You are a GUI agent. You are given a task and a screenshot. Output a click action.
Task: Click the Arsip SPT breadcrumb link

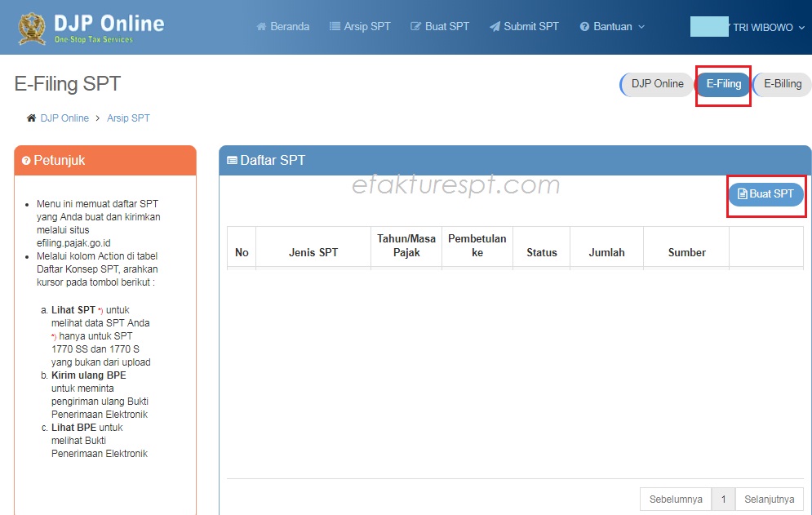coord(128,118)
